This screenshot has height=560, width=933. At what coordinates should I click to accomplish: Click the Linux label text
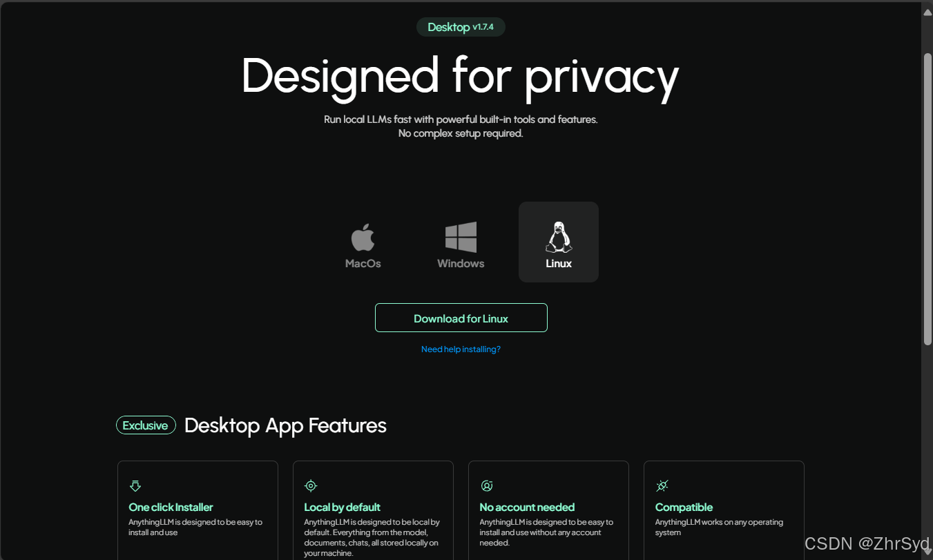[x=559, y=264]
